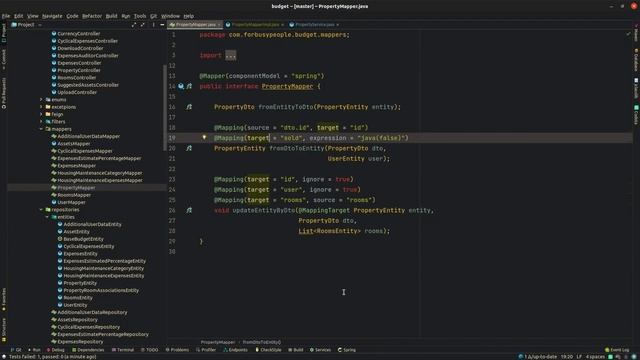Screen dimensions: 640x360
Task: Click the Pull Requests sidebar tab
Action: click(x=4, y=93)
